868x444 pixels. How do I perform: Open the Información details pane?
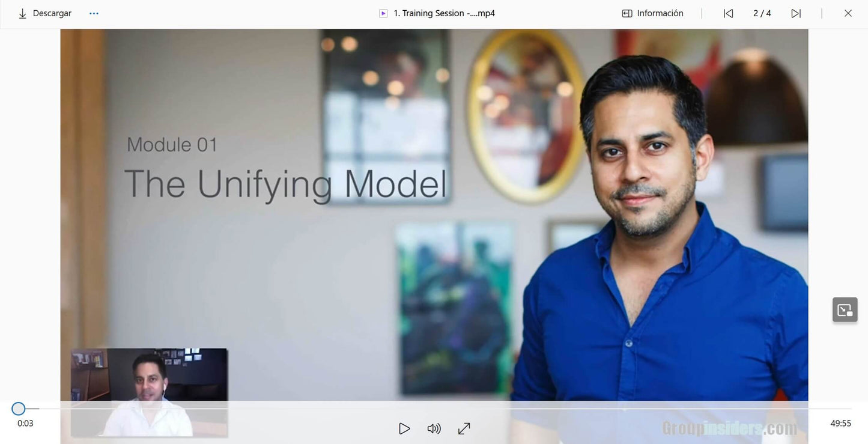click(660, 13)
